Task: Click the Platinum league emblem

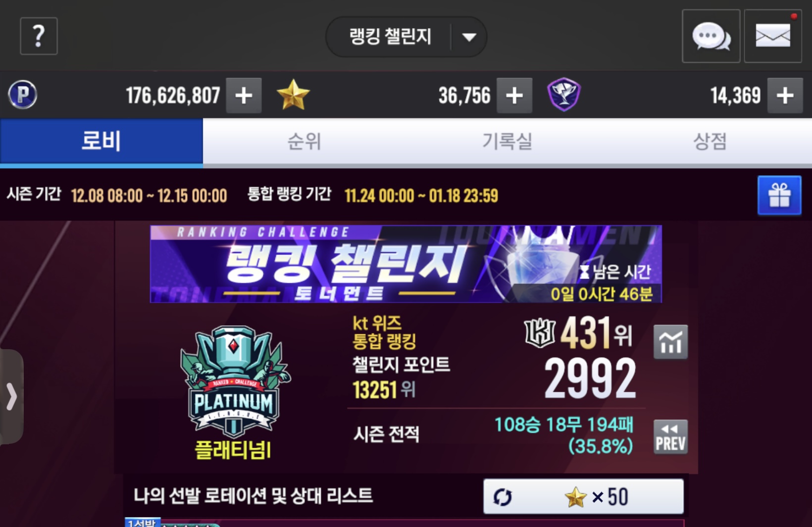Action: point(234,382)
